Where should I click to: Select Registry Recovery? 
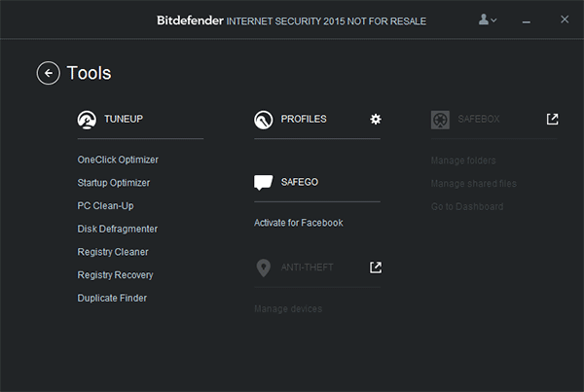tap(115, 275)
